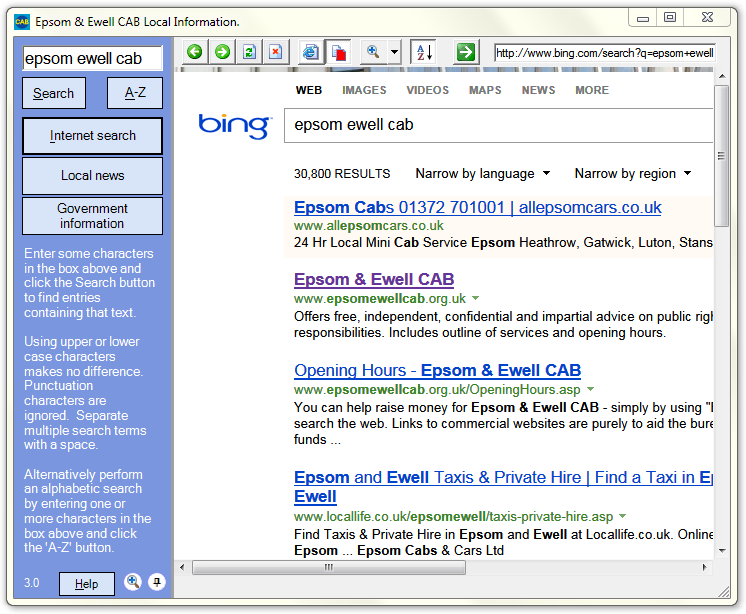Open page in Internet Explorer icon
The image size is (746, 614).
pos(311,51)
